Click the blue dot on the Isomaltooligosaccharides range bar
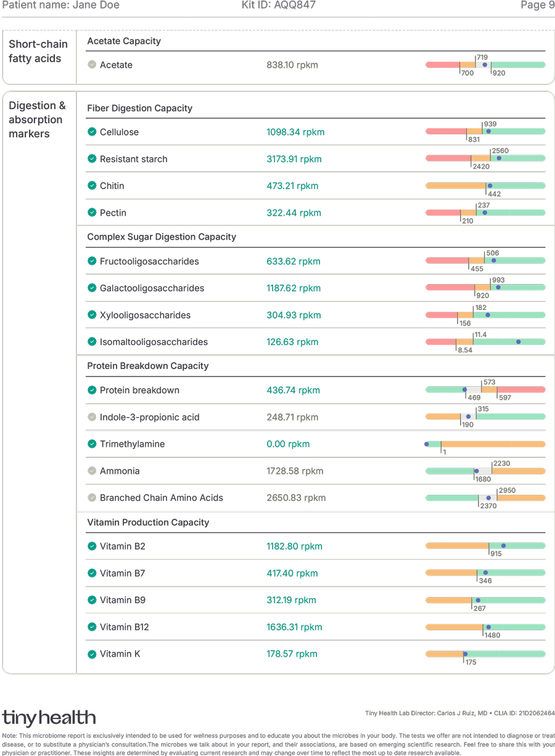555x756 pixels. pyautogui.click(x=519, y=342)
